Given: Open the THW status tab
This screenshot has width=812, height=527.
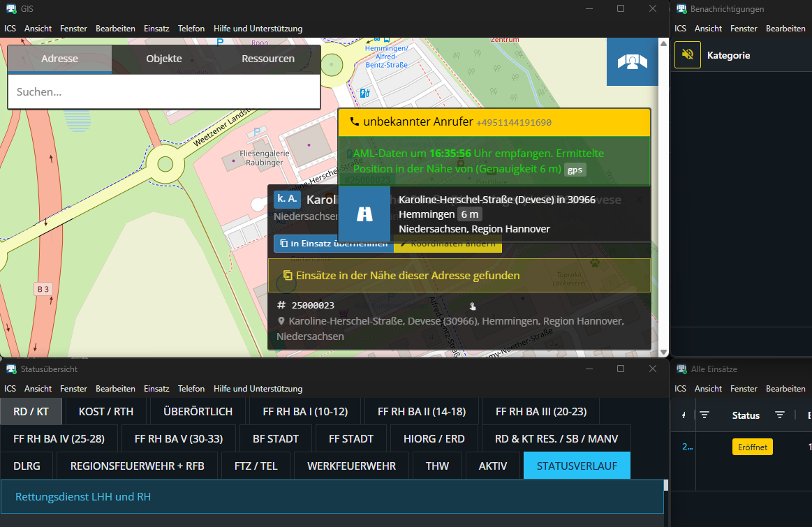Looking at the screenshot, I should [438, 466].
